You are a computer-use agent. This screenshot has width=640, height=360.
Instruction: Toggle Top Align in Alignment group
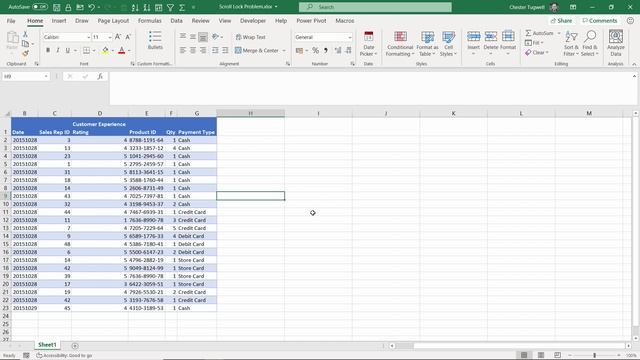(x=183, y=37)
